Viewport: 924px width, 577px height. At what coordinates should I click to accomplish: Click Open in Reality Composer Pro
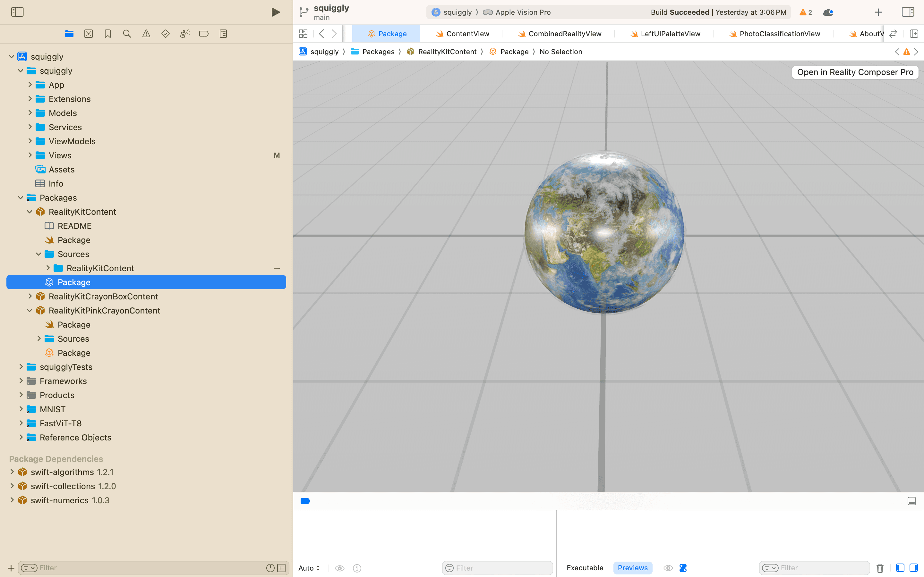(855, 72)
